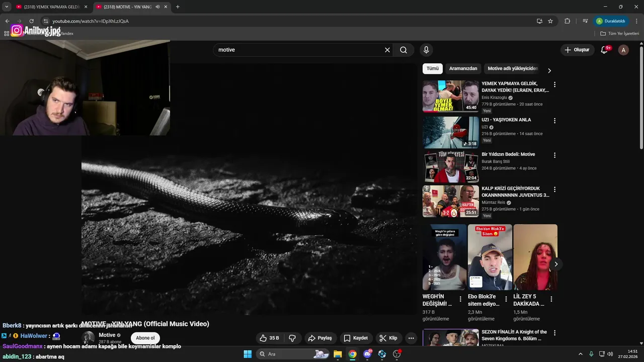Bookmark this page with the star icon

pyautogui.click(x=550, y=21)
